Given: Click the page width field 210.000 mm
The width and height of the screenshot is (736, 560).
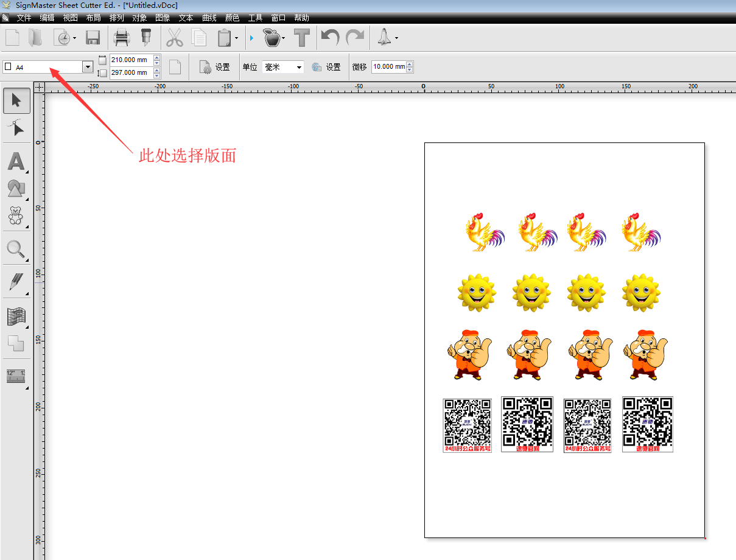Looking at the screenshot, I should [x=131, y=60].
